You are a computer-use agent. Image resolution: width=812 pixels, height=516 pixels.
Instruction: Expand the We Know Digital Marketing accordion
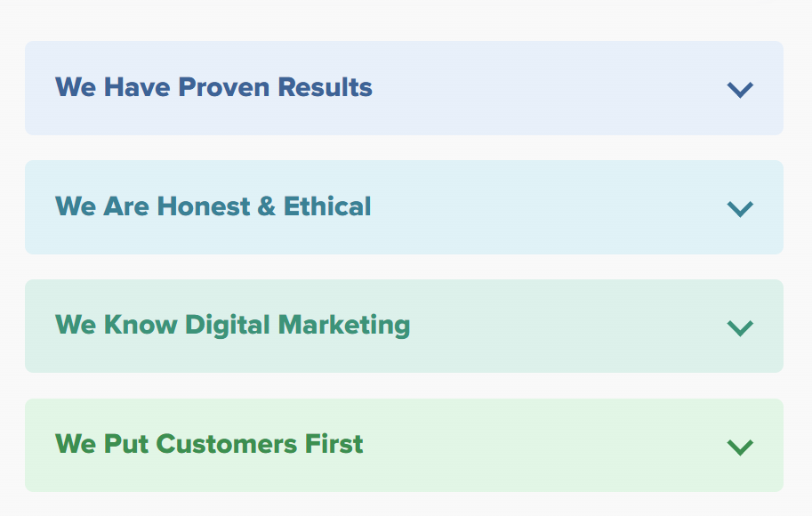(x=404, y=326)
